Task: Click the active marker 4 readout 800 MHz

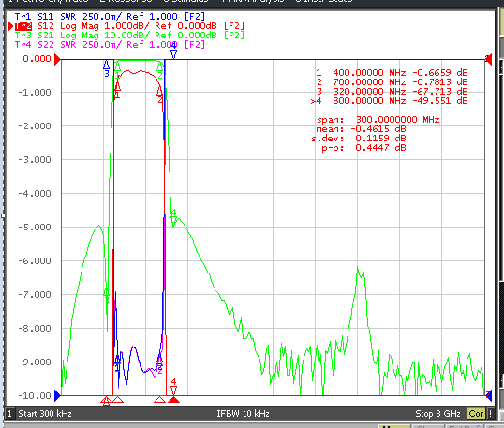Action: 389,101
